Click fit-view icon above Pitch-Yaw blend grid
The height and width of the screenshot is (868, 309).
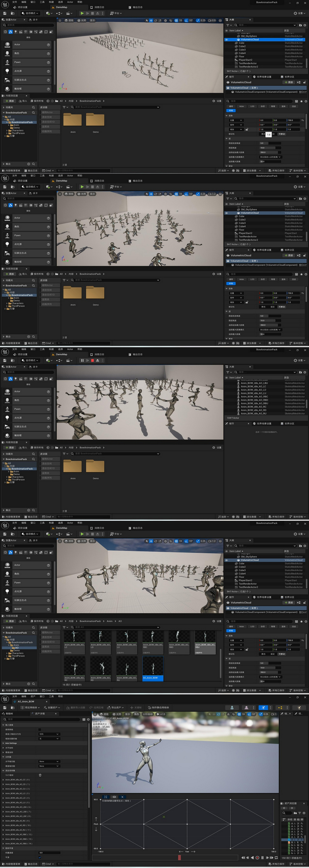point(106,797)
